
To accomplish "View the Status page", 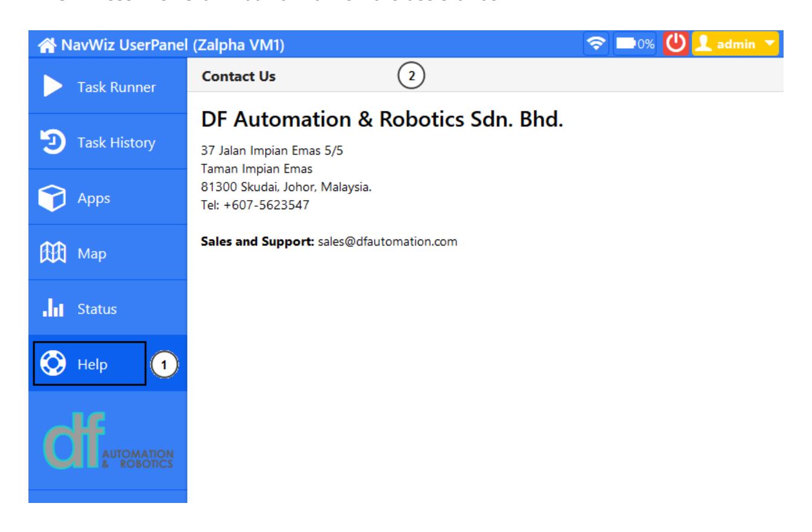I will (x=108, y=308).
